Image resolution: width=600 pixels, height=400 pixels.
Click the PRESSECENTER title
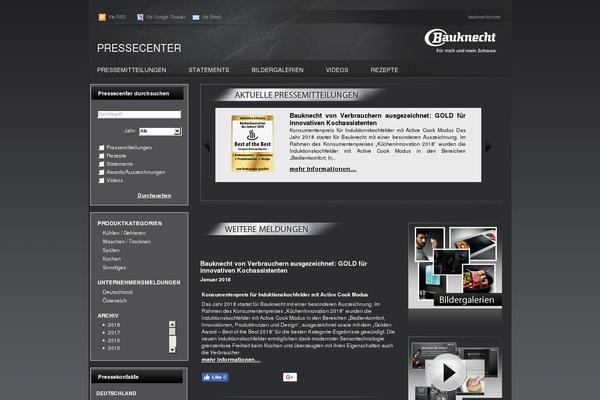tap(139, 48)
